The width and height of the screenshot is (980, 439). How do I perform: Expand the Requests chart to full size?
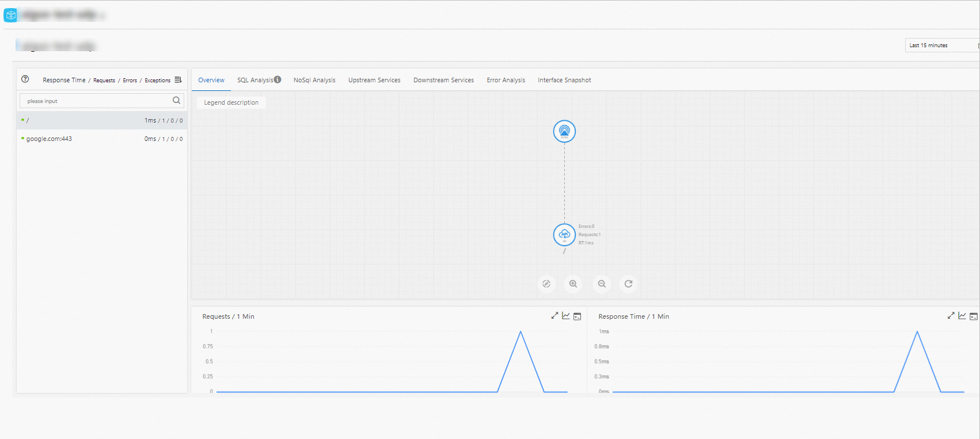tap(554, 316)
